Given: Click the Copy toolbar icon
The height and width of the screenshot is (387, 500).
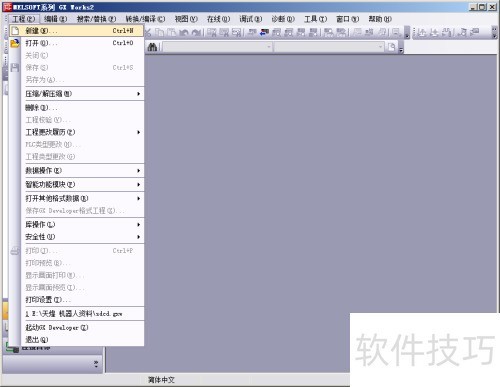Looking at the screenshot, I should 160,32.
